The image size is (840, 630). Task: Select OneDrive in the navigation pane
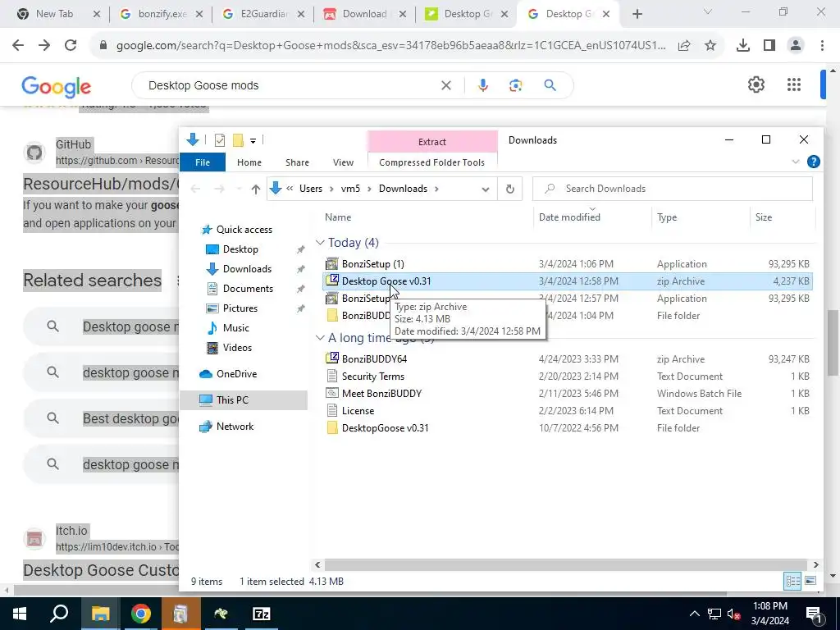point(236,374)
